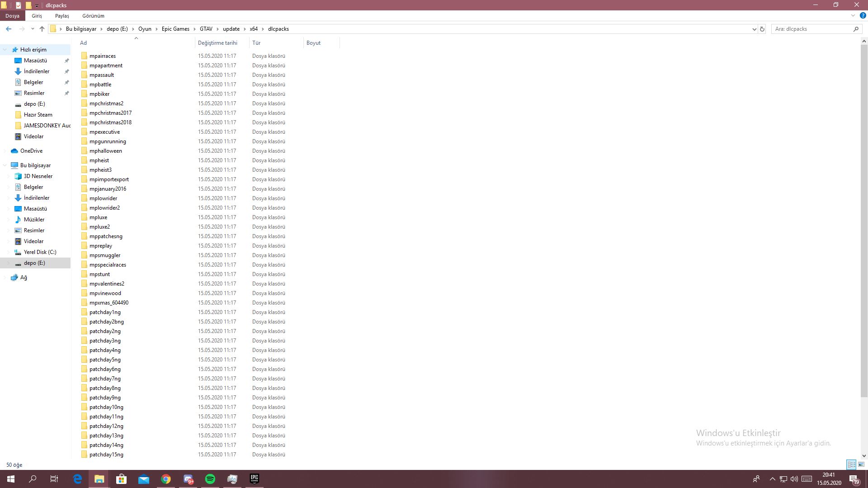Switch to details view layout button
Screen dimensions: 868x488
coord(851,465)
